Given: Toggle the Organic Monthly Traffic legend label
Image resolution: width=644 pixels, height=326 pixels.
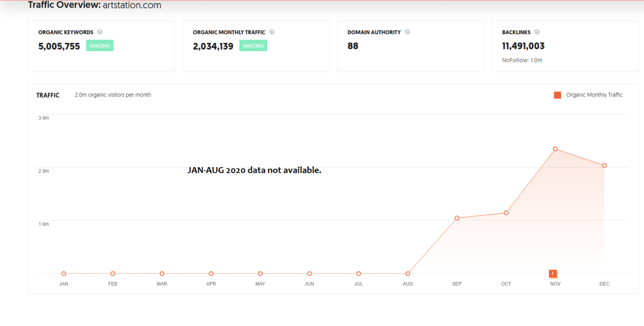Looking at the screenshot, I should 594,95.
